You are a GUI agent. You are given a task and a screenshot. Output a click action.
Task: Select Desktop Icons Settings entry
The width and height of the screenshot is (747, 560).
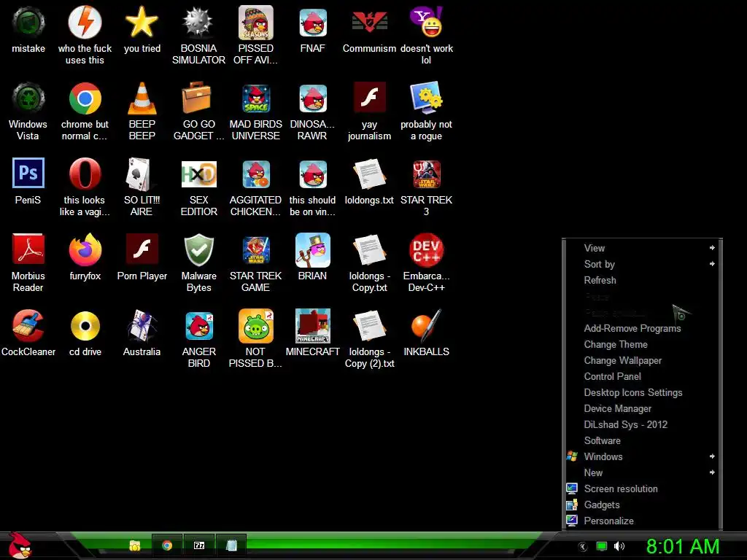642,392
